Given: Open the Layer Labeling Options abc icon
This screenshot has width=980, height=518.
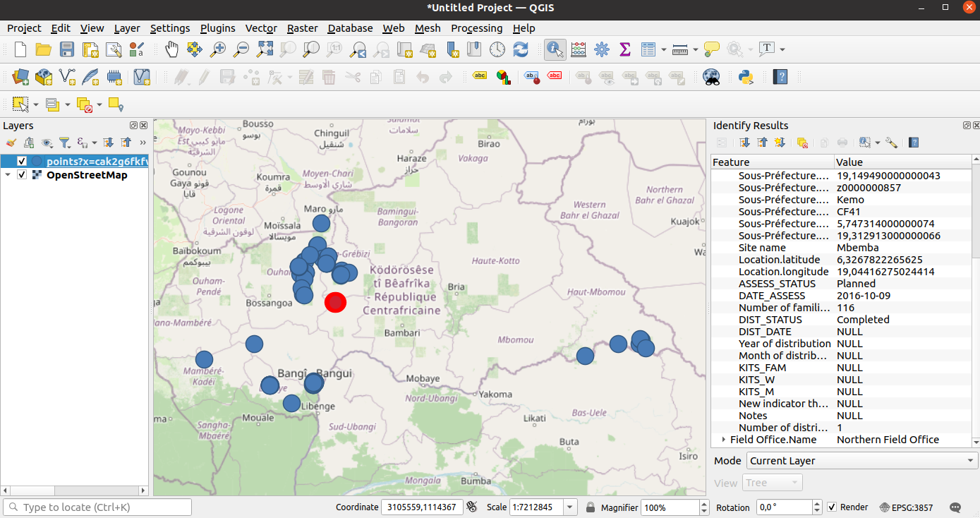Looking at the screenshot, I should pos(480,76).
